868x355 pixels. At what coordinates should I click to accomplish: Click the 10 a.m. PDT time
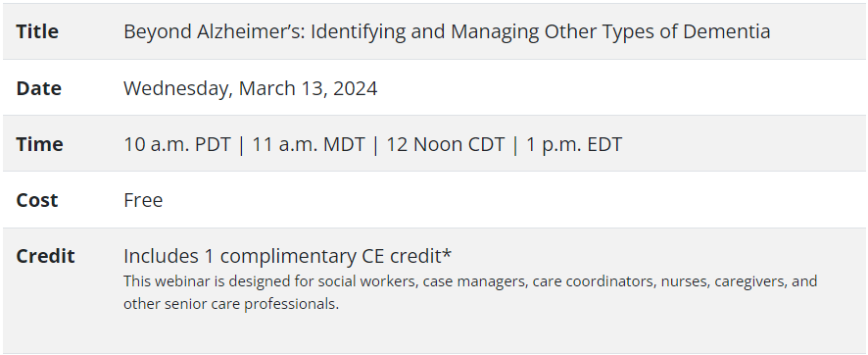click(x=177, y=144)
